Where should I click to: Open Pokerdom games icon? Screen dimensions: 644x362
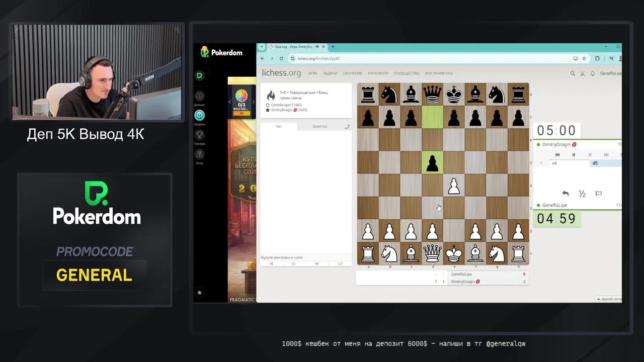click(200, 154)
